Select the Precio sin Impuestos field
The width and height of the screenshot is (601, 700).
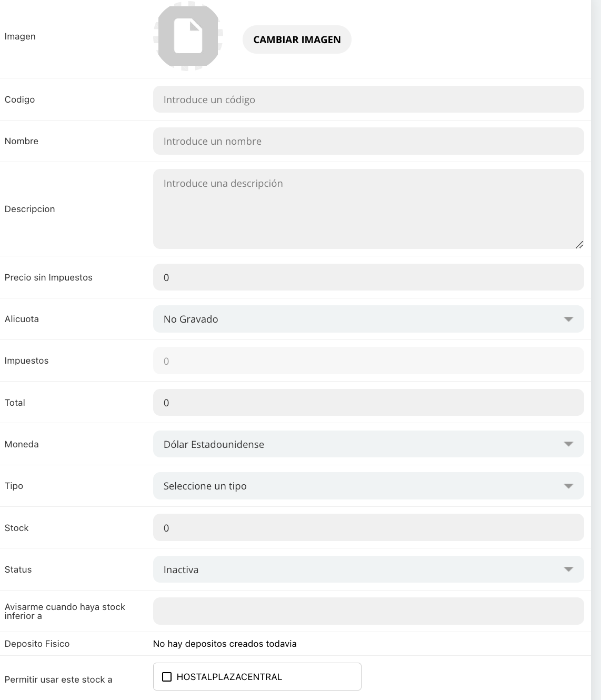(x=368, y=277)
